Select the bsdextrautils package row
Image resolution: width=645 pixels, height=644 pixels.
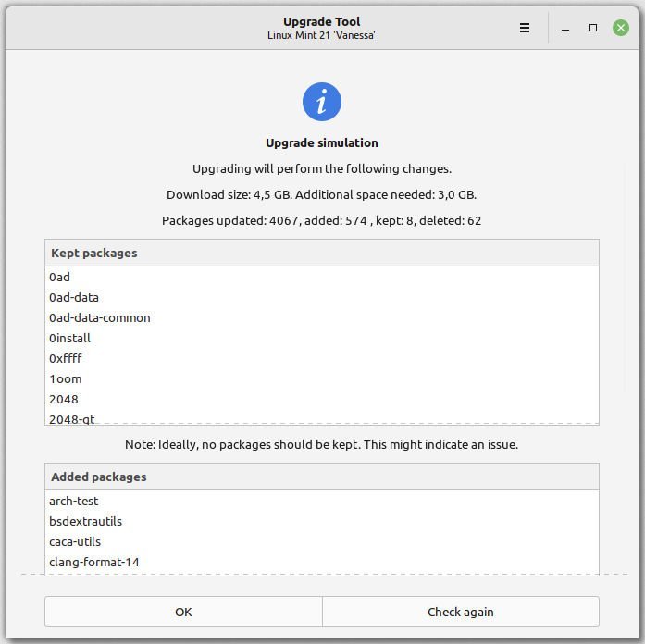click(x=86, y=521)
